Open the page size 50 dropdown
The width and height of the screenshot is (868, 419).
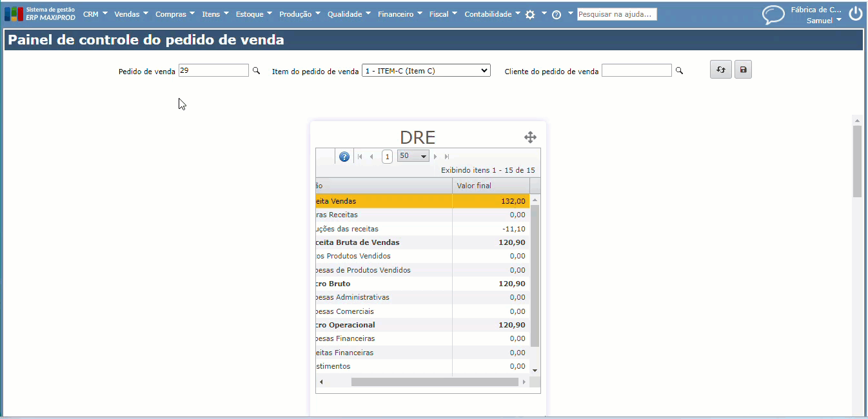click(x=413, y=156)
